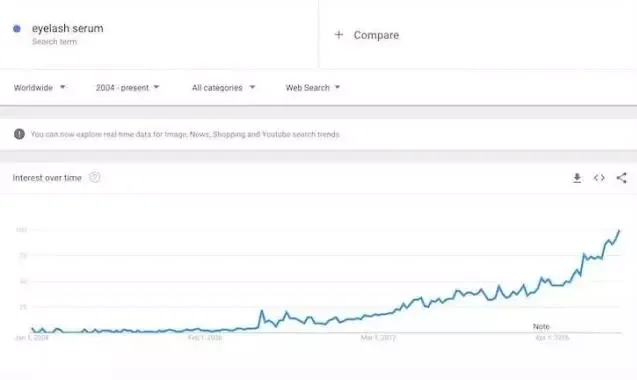Click the Search term subtitle label
637x380 pixels.
pyautogui.click(x=54, y=41)
